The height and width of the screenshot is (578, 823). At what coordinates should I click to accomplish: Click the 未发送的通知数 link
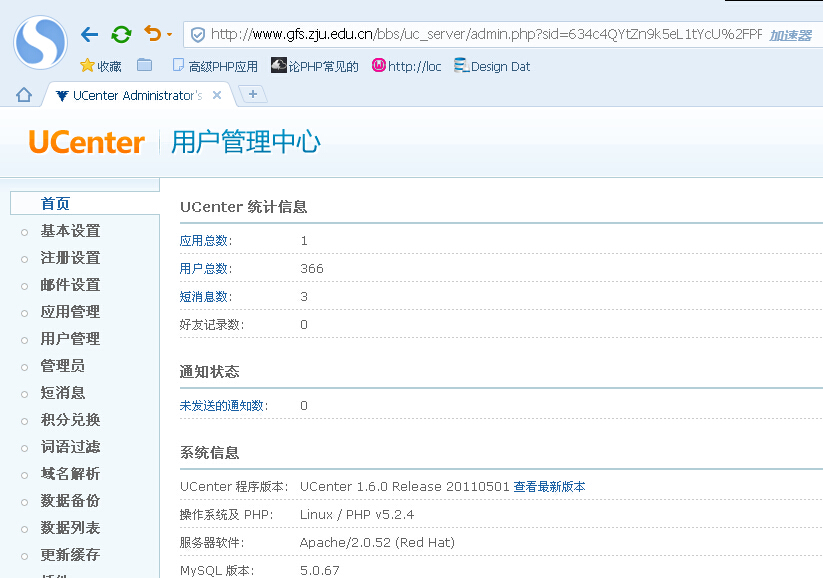pyautogui.click(x=221, y=406)
